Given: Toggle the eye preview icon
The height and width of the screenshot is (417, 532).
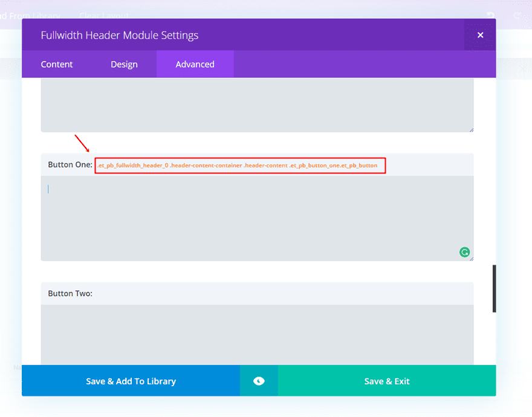Looking at the screenshot, I should [x=259, y=381].
